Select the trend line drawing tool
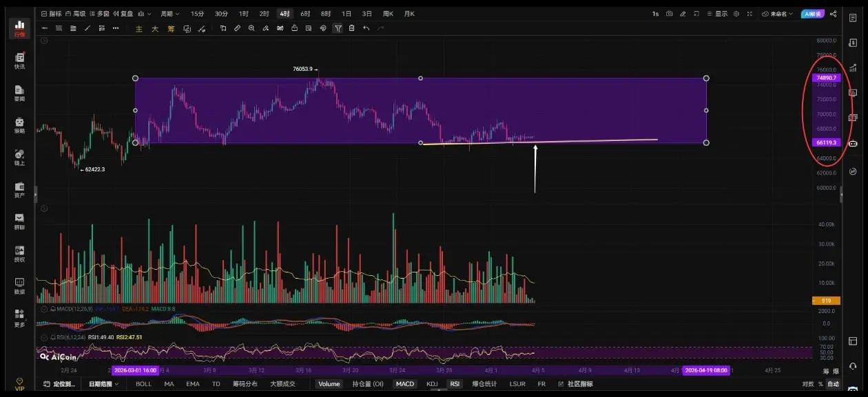Viewport: 868px width, 397px height. [87, 28]
